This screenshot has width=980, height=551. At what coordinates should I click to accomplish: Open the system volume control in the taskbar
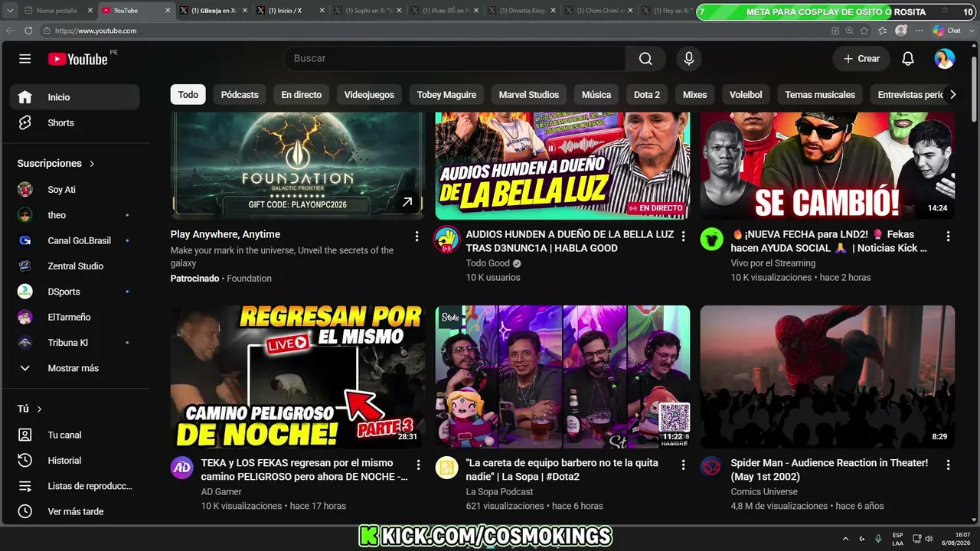tap(929, 538)
